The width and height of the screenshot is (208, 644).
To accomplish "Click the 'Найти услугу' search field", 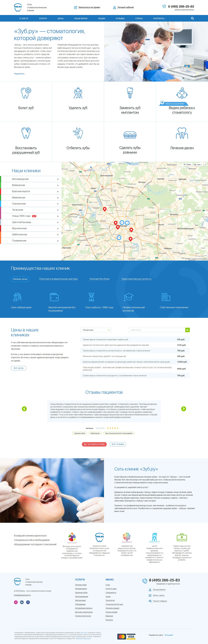I will (x=157, y=330).
